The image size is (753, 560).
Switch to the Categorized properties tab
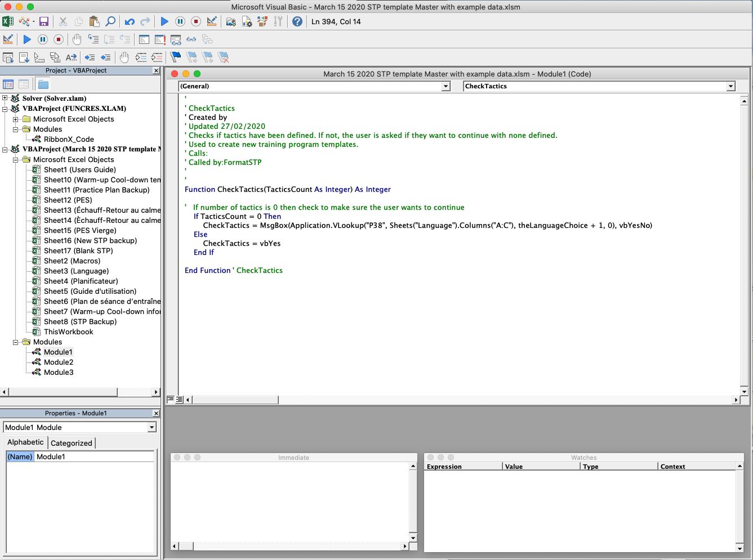pos(71,443)
